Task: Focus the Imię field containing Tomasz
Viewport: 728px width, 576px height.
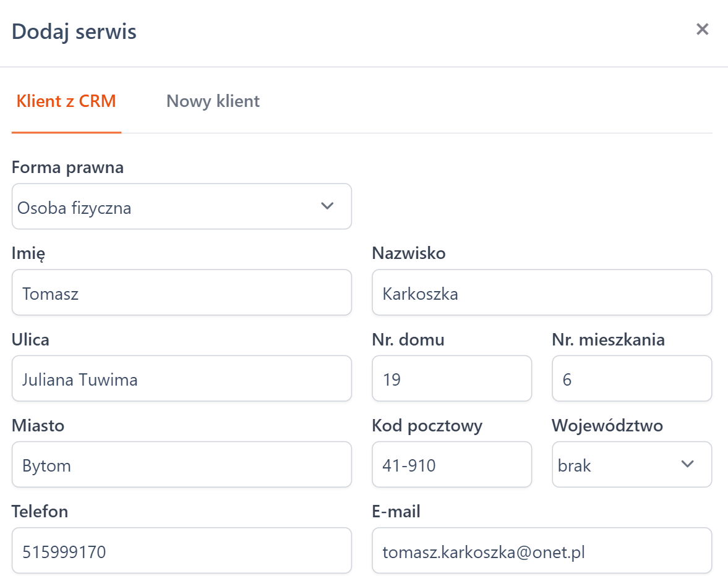Action: [181, 293]
